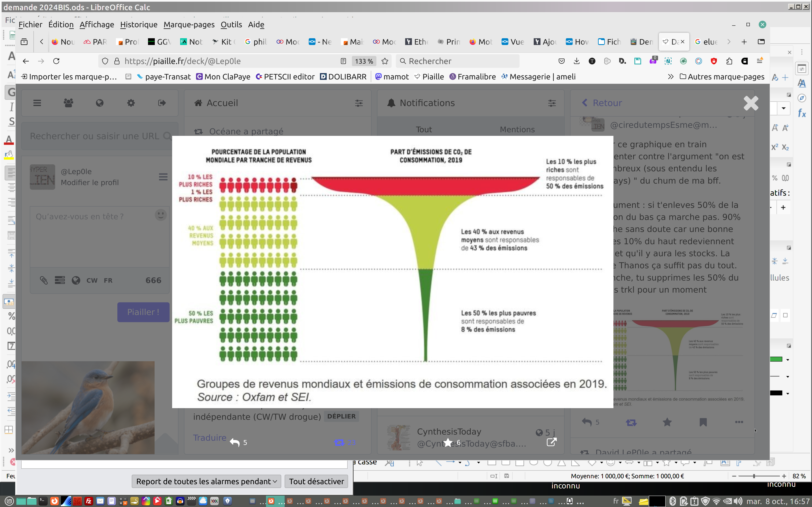Favourite the post with star icon
The width and height of the screenshot is (812, 507).
tap(667, 422)
